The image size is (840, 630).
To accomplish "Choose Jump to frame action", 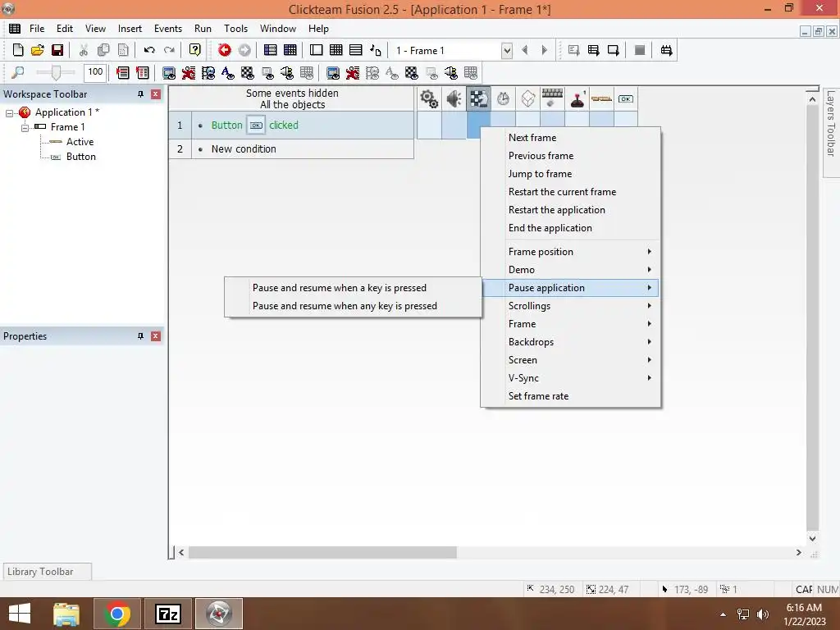I will (571, 174).
